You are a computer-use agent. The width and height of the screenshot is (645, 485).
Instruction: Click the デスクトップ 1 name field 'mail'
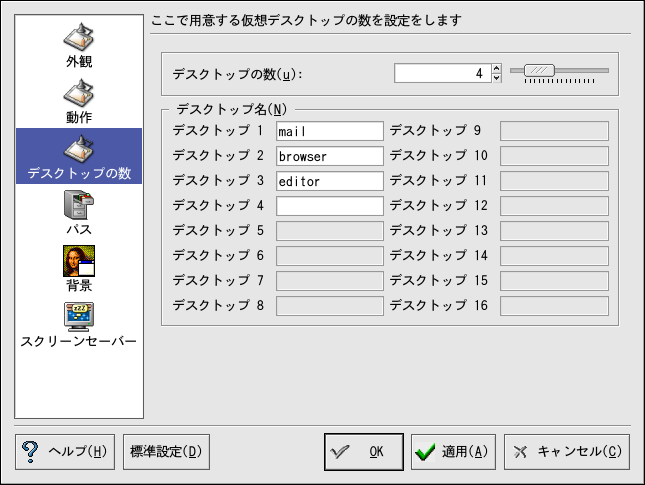pyautogui.click(x=329, y=131)
